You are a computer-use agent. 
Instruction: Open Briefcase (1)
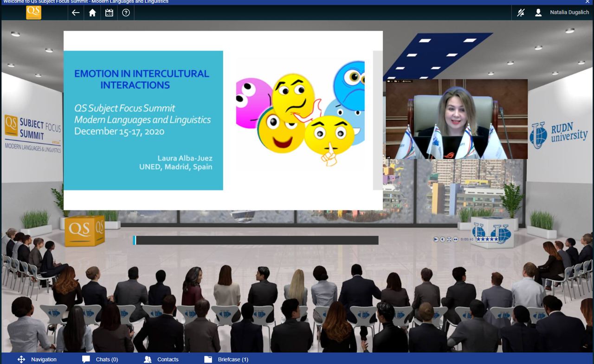point(233,359)
